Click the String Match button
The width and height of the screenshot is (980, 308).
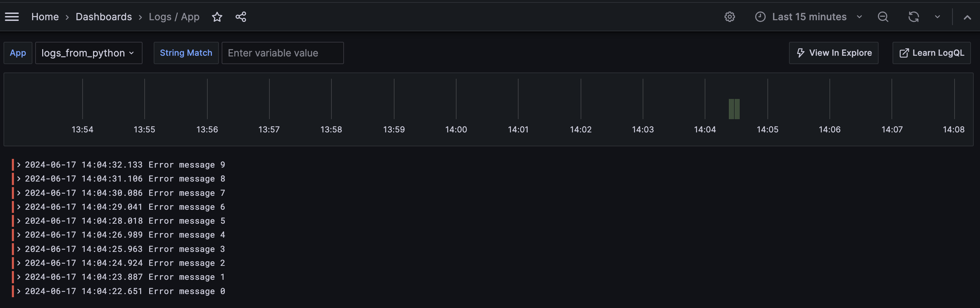pos(186,53)
